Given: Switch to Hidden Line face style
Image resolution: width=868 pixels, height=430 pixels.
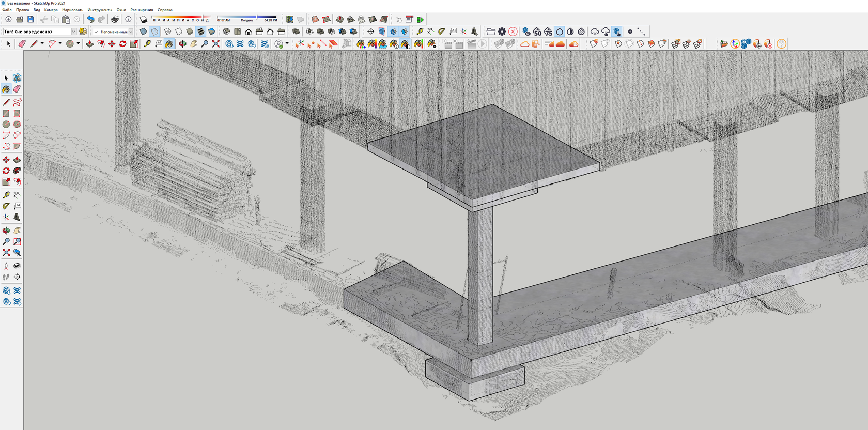Looking at the screenshot, I should click(179, 32).
